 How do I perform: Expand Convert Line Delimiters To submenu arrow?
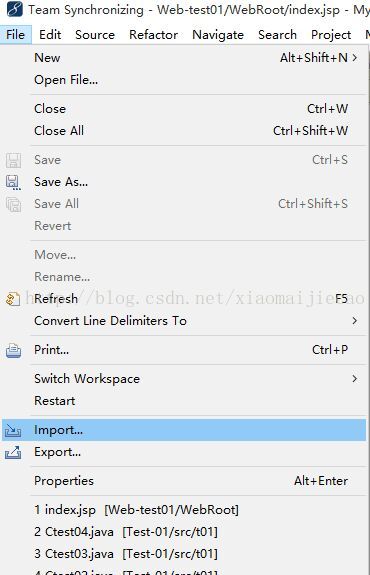tap(355, 321)
